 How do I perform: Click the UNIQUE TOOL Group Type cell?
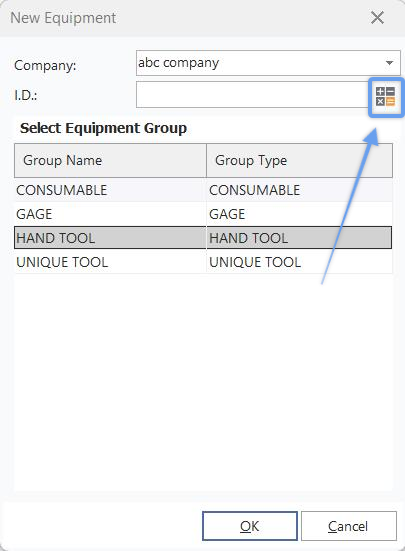pyautogui.click(x=300, y=262)
